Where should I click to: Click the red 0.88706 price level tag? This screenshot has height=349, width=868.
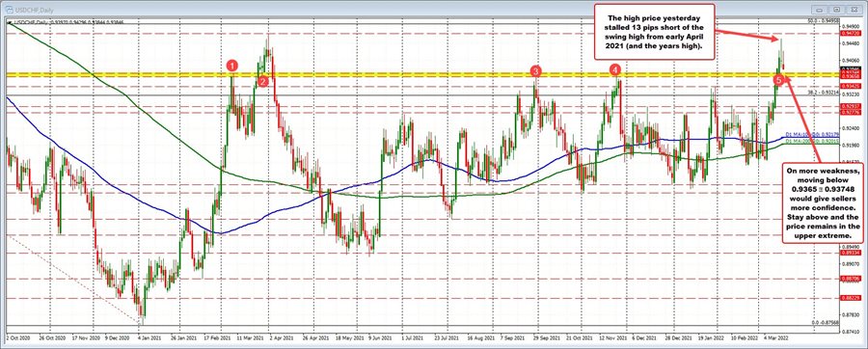pos(852,279)
